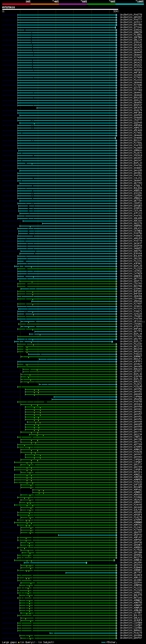This screenshot has width=146, height=644.
Task: Select hit label UniRef100_Q41787
Action: (131, 339)
